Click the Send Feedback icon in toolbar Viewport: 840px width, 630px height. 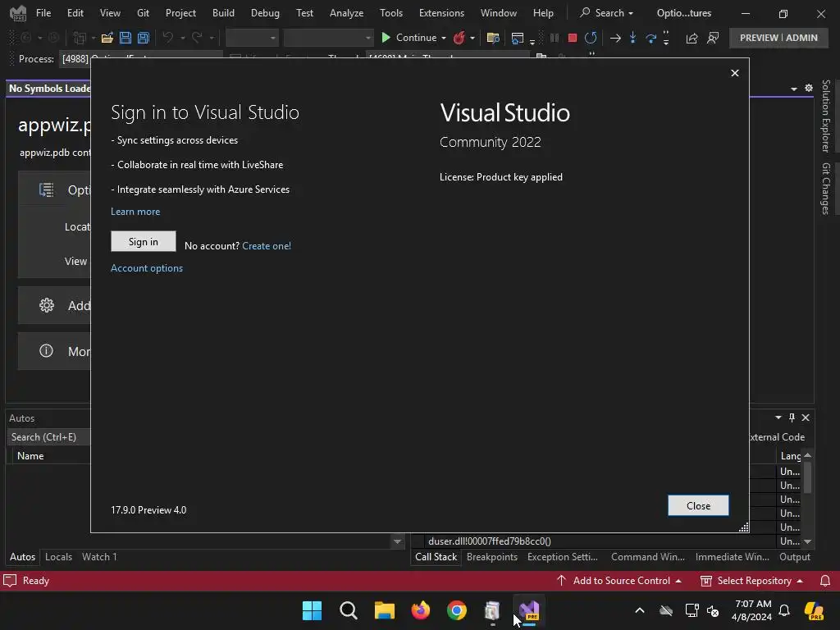713,38
